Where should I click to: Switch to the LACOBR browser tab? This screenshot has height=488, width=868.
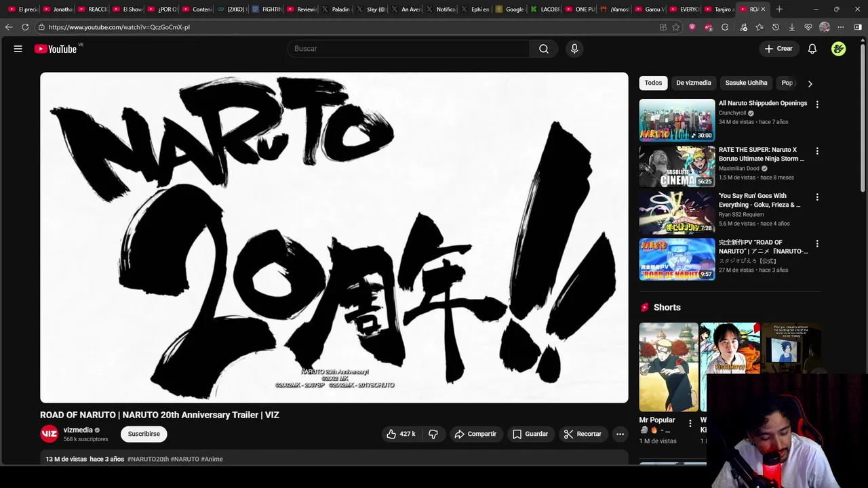click(545, 9)
